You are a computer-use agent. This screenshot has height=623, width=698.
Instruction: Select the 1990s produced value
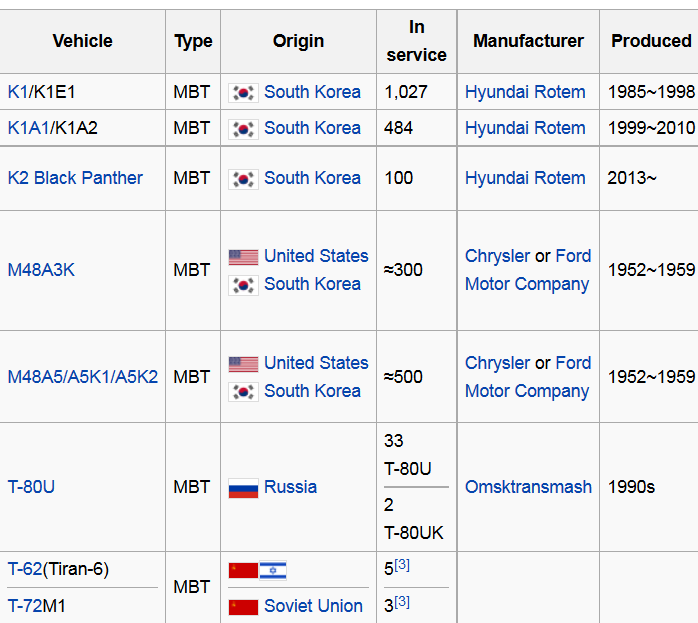[x=631, y=487]
